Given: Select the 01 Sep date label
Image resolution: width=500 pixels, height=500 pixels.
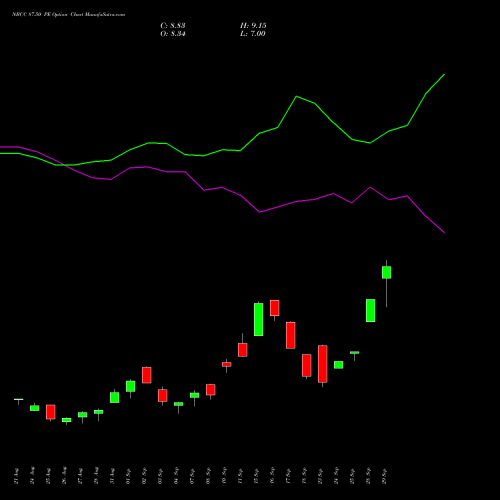Looking at the screenshot, I should pos(128,476).
